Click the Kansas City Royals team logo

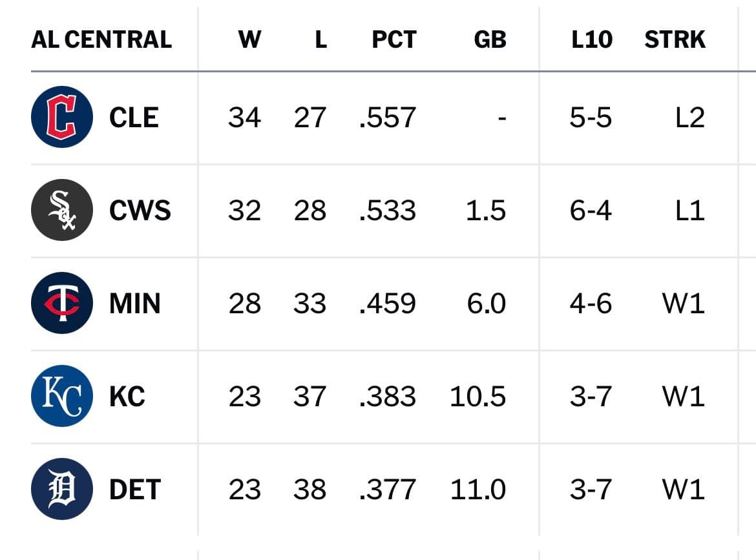(x=62, y=396)
